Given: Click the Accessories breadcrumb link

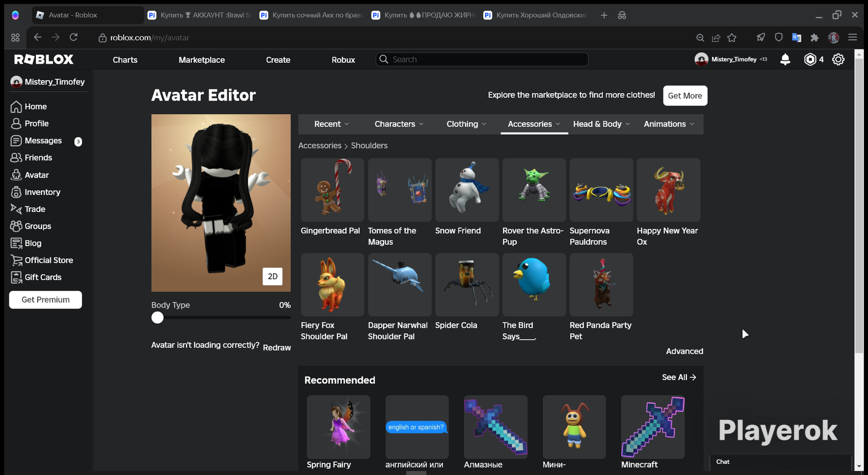Looking at the screenshot, I should (320, 146).
